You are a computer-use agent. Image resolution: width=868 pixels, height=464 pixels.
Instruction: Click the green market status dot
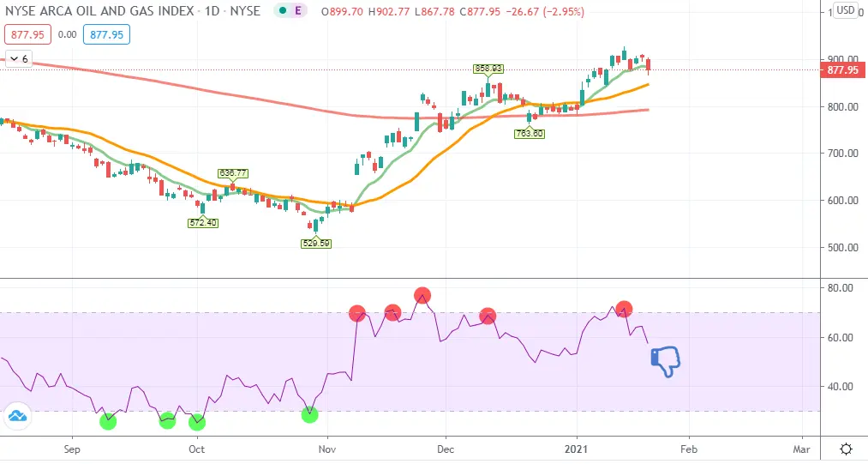point(283,10)
